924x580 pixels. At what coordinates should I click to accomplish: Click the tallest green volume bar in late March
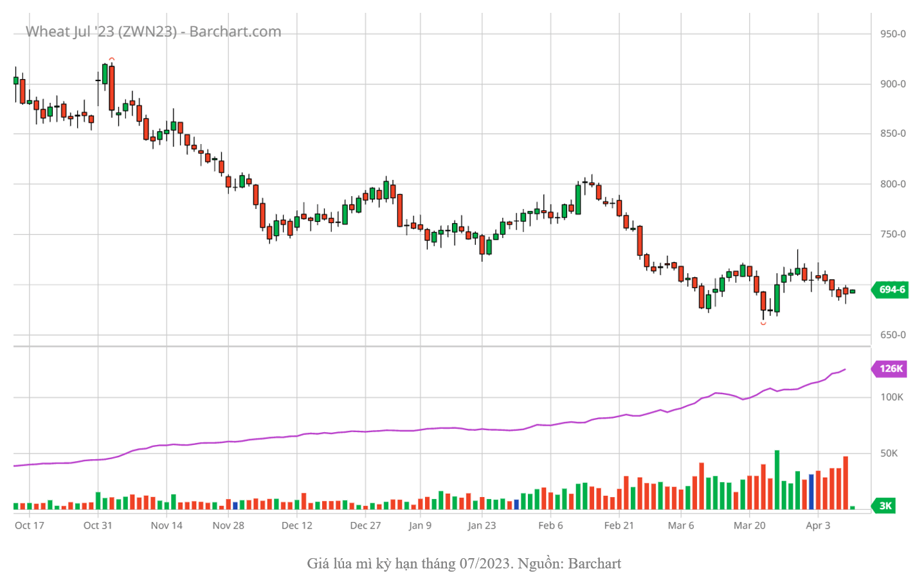777,480
